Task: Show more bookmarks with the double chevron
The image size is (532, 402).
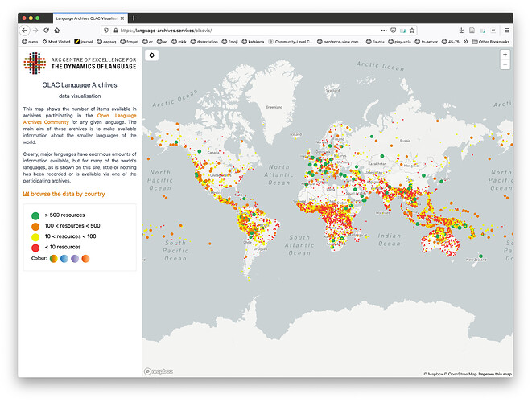Action: 466,42
